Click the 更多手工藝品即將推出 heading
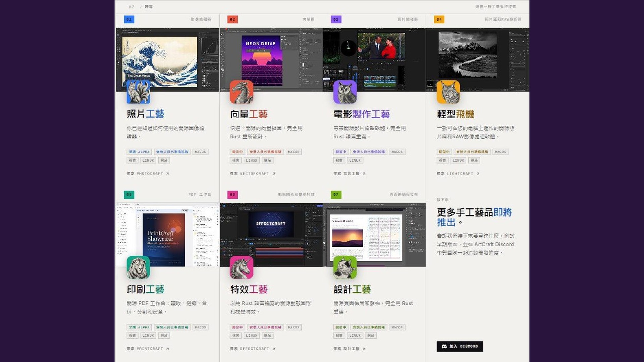The height and width of the screenshot is (362, 644). (474, 217)
